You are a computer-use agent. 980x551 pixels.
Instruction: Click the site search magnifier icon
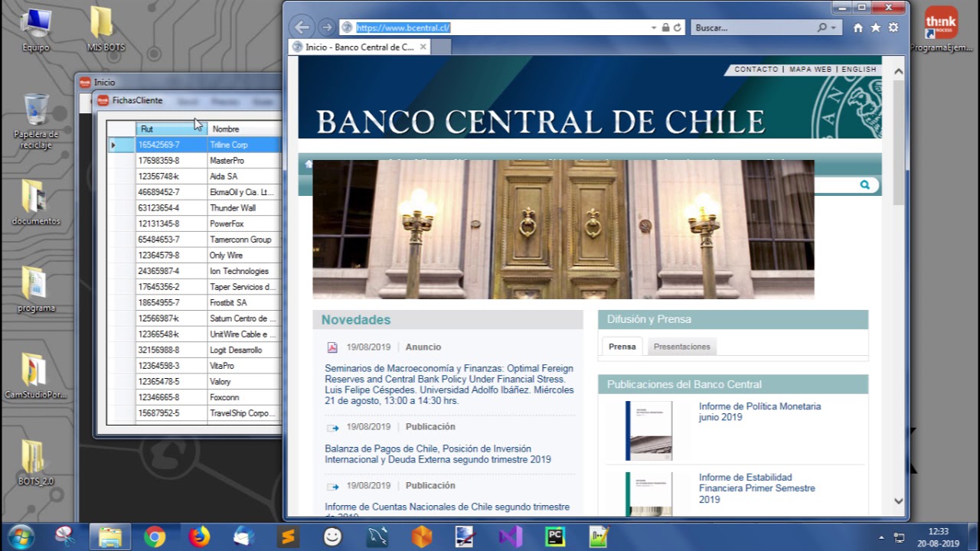[x=865, y=184]
